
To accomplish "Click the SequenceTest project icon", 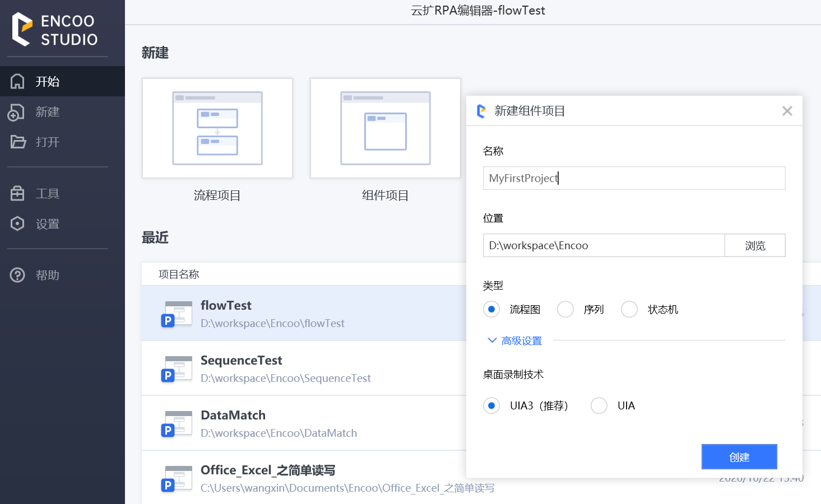I will tap(177, 369).
